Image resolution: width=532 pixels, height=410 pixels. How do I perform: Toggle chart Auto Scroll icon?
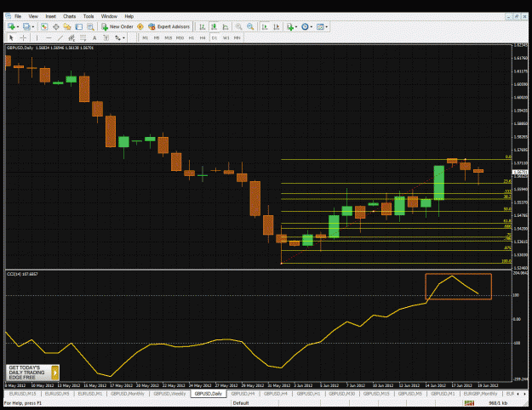click(265, 26)
